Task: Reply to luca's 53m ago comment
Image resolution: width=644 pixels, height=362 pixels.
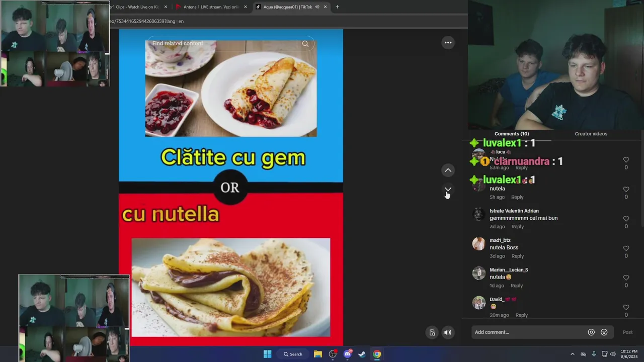Action: [521, 167]
